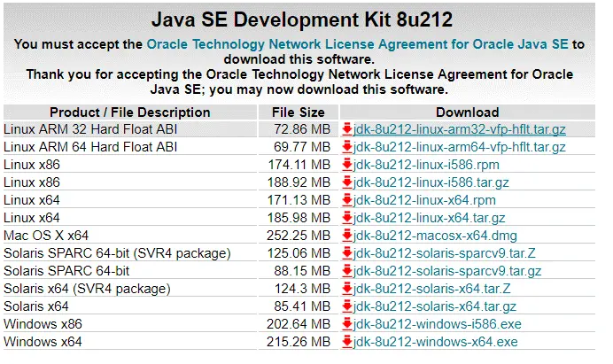The width and height of the screenshot is (613, 364).
Task: Click the red download arrow beside jdk-8u212-linux-i586.tar.gz
Action: [346, 182]
